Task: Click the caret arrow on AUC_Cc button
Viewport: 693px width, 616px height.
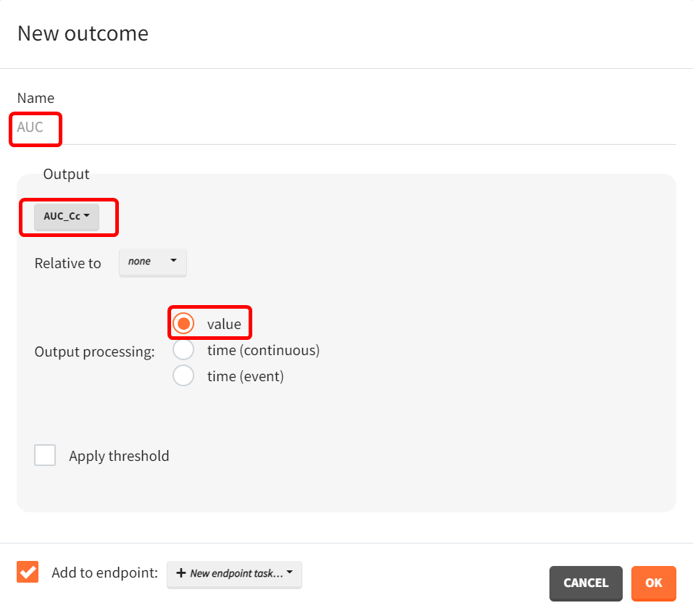Action: coord(87,216)
